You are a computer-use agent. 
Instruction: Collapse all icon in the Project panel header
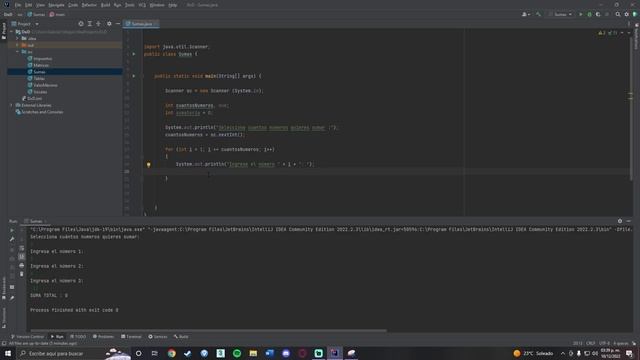tap(98, 24)
